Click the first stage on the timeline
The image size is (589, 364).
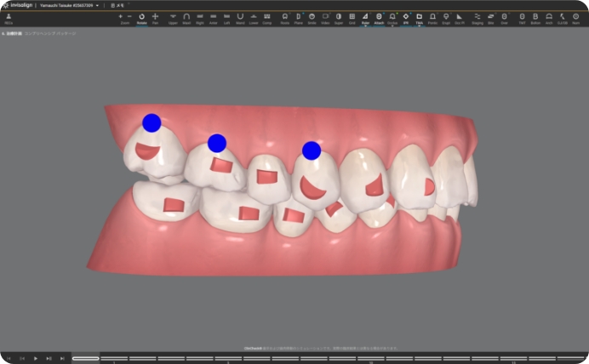[85, 358]
